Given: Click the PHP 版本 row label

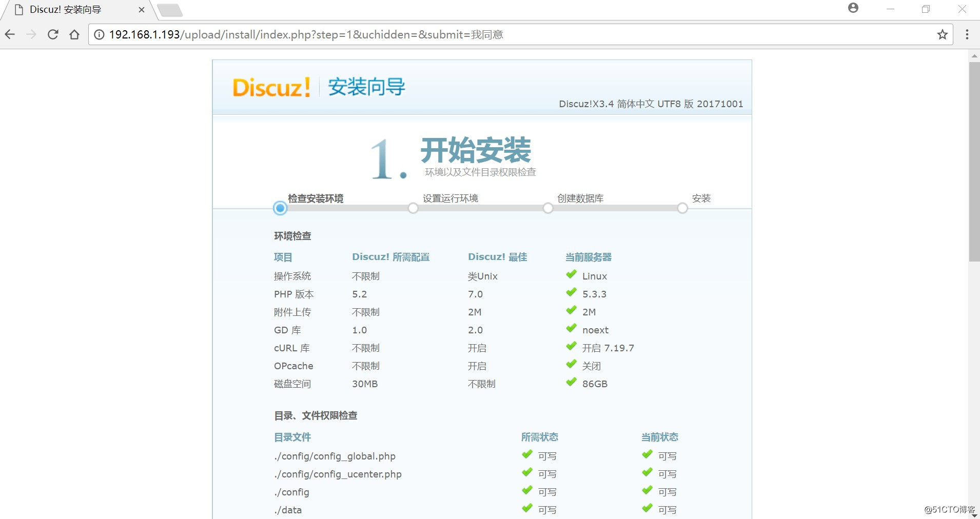Looking at the screenshot, I should coord(294,294).
